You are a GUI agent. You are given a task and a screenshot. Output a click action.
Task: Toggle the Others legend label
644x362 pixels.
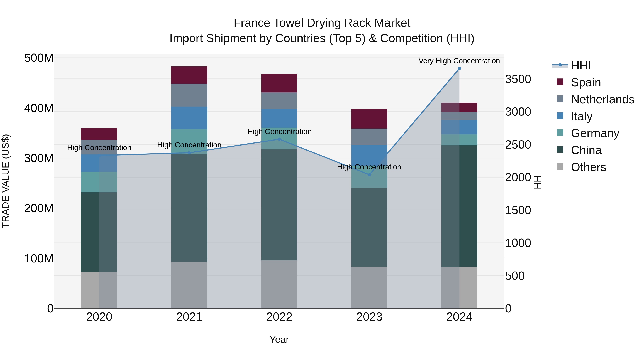click(x=589, y=167)
